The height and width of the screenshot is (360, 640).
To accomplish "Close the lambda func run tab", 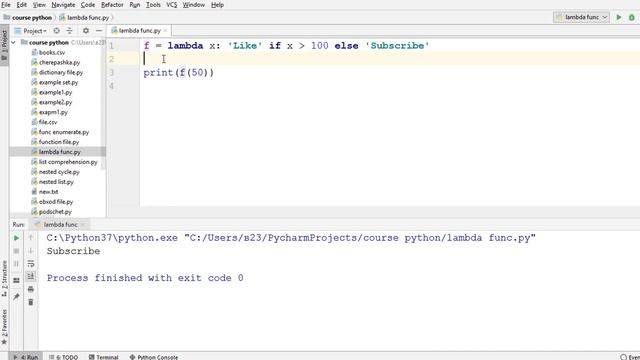I will click(83, 224).
